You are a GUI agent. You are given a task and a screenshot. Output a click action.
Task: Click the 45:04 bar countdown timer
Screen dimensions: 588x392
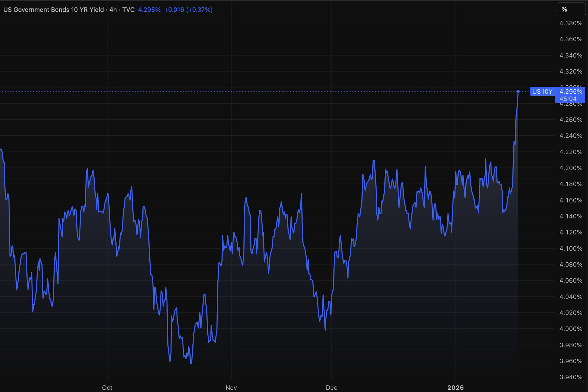tap(568, 99)
